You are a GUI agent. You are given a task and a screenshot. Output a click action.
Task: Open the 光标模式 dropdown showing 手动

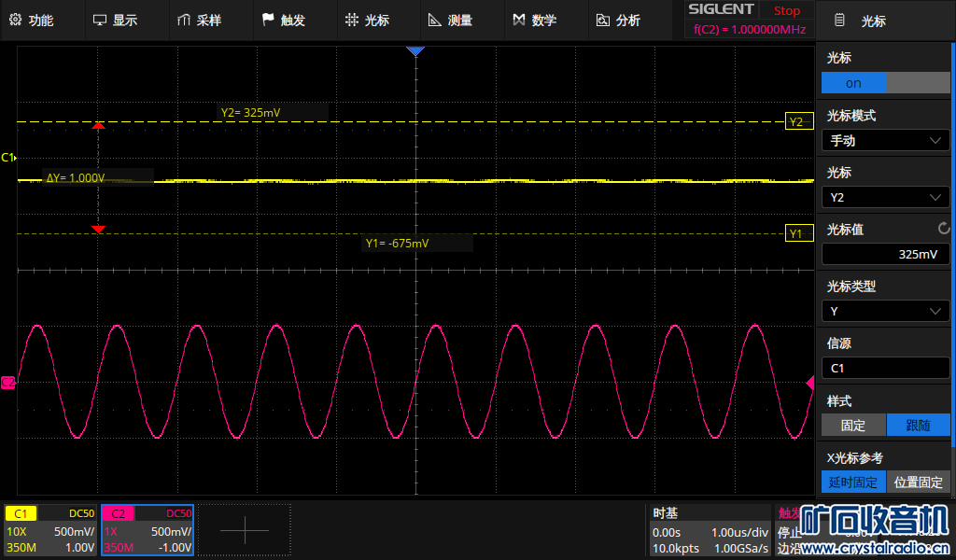[x=885, y=140]
